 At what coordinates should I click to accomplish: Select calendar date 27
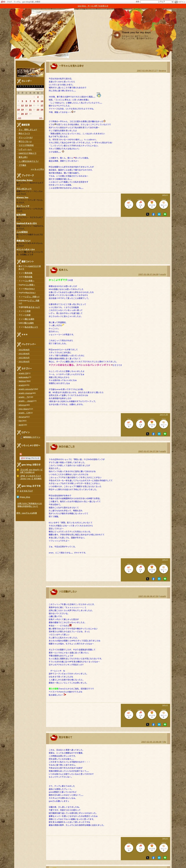pos(26,114)
